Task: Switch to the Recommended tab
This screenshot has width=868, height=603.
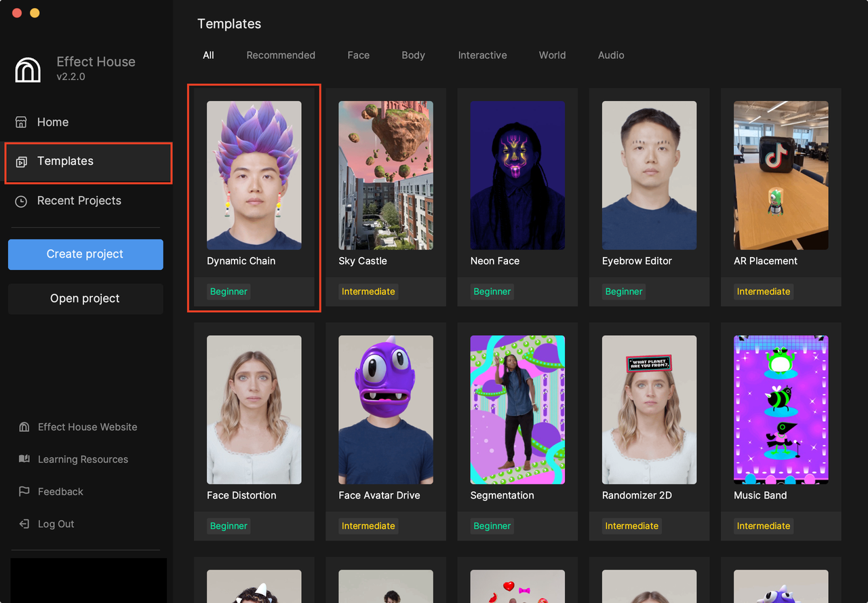Action: [x=281, y=55]
